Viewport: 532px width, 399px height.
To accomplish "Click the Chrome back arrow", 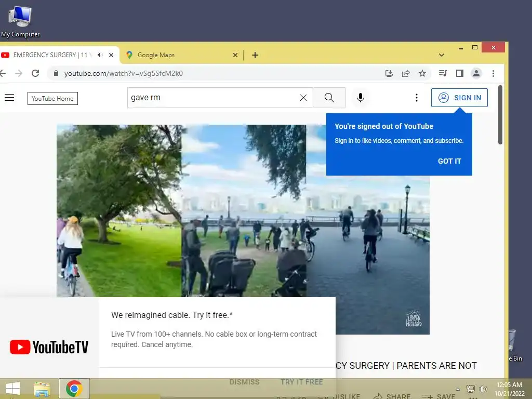I will [x=3, y=73].
